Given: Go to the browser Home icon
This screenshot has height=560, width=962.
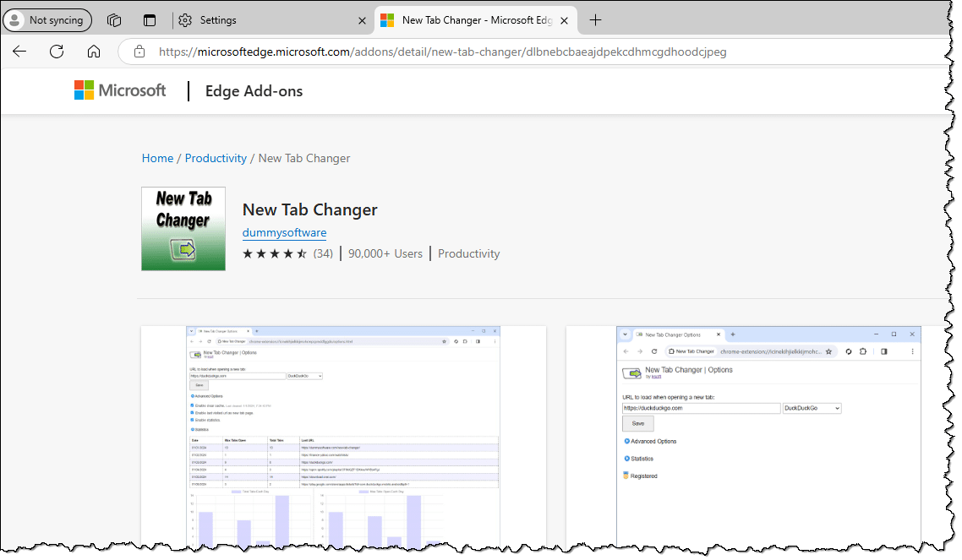Looking at the screenshot, I should click(94, 52).
